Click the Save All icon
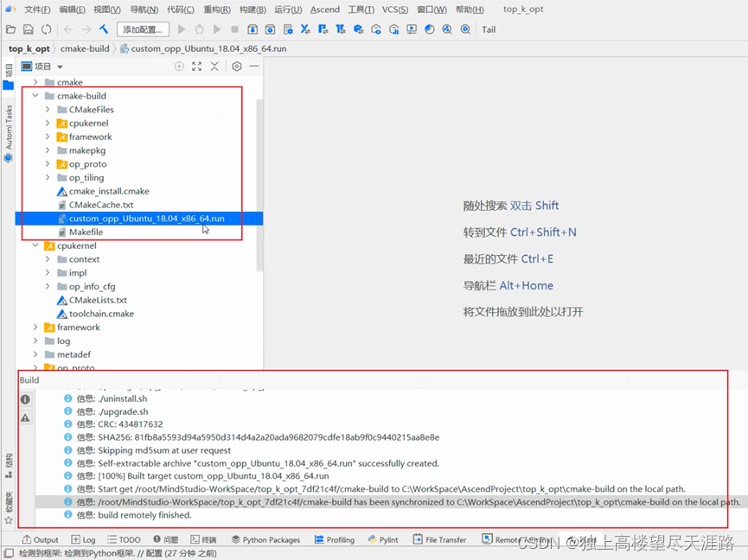 (x=29, y=29)
